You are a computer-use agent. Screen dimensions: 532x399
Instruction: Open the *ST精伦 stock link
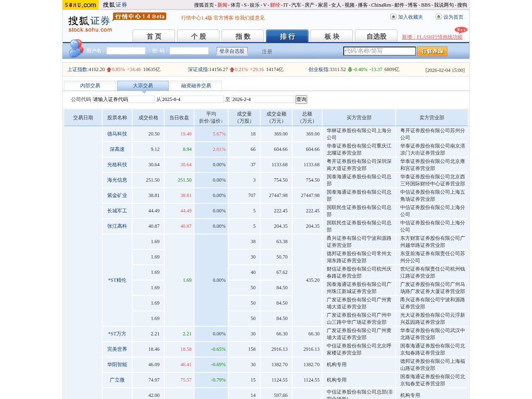(x=117, y=280)
